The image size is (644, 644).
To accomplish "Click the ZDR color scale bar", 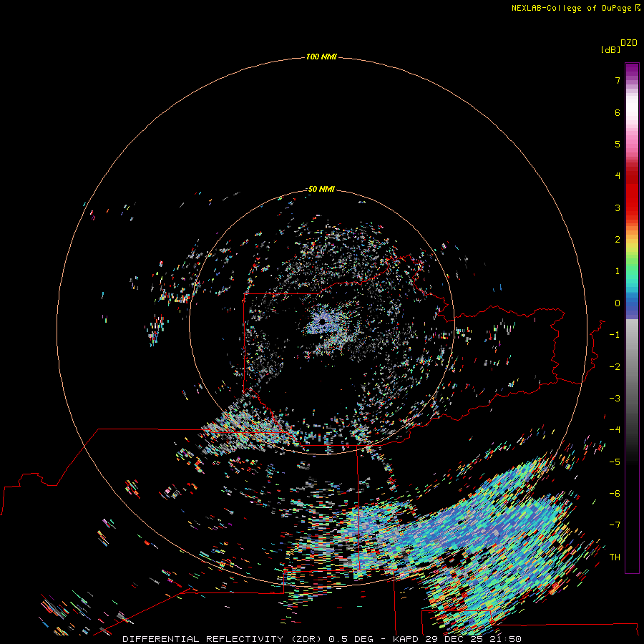I will coord(632,318).
